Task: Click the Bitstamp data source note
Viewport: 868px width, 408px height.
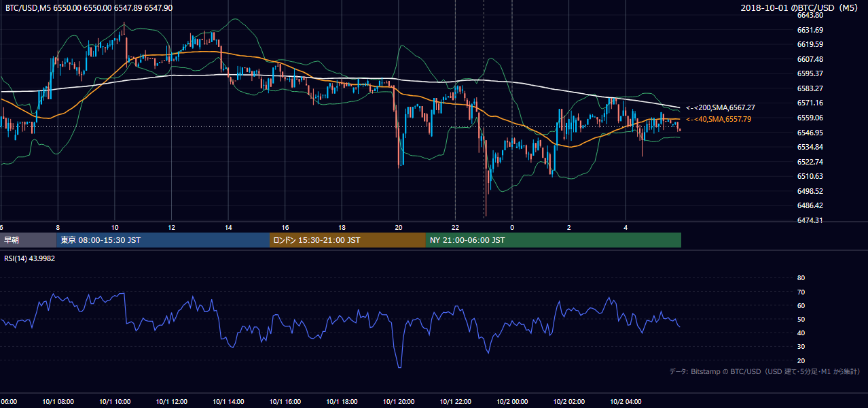Action: pos(765,371)
